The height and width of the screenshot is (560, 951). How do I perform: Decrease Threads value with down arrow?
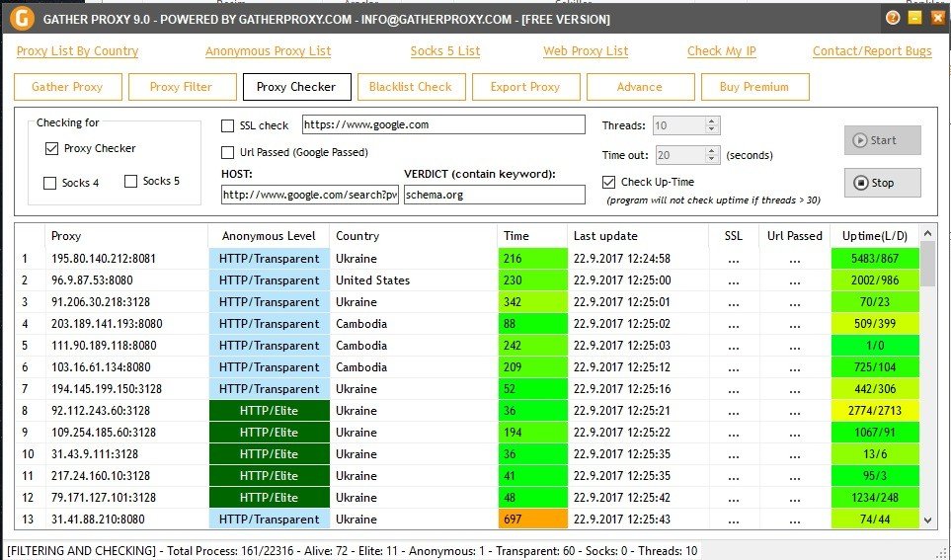coord(712,129)
